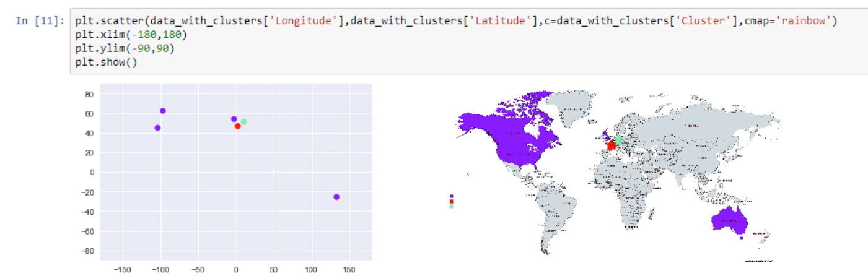Screen dimensions: 868x276
Task: Click red France on the world map
Action: [611, 146]
